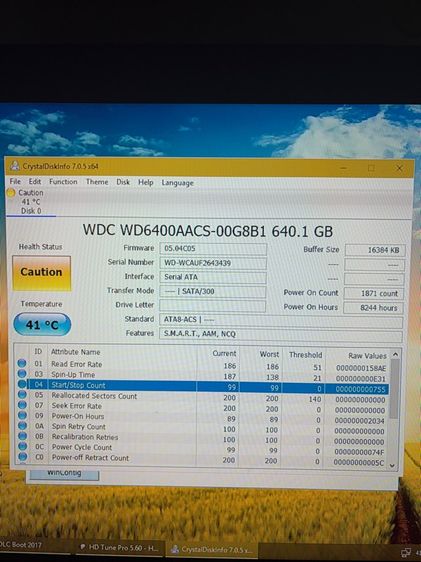Select the Recalibration Retries attribute row
This screenshot has width=421, height=562.
pos(203,438)
